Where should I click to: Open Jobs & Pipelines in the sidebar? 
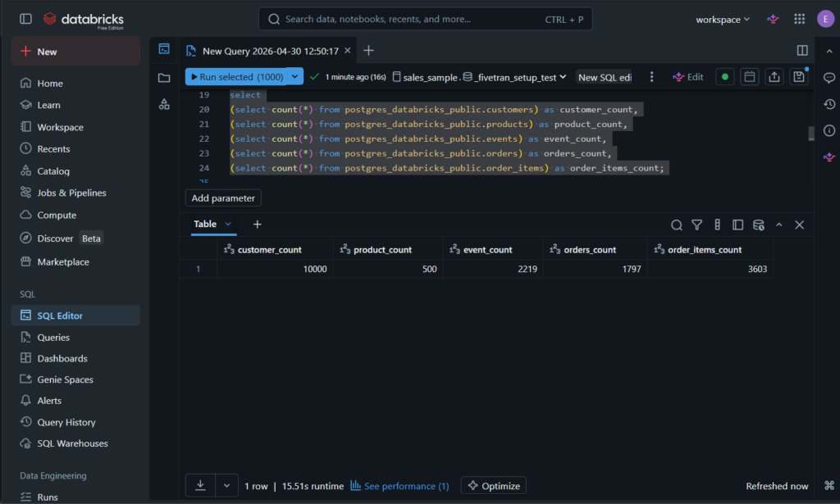coord(75,193)
